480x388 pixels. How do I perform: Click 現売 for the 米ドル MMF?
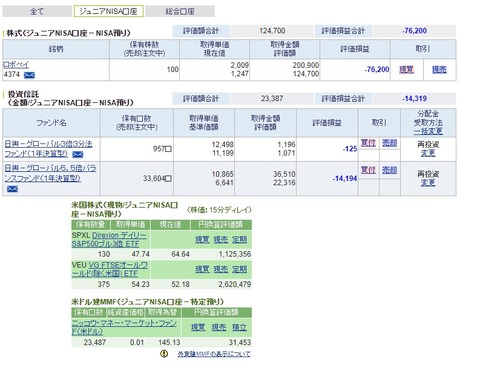[219, 327]
